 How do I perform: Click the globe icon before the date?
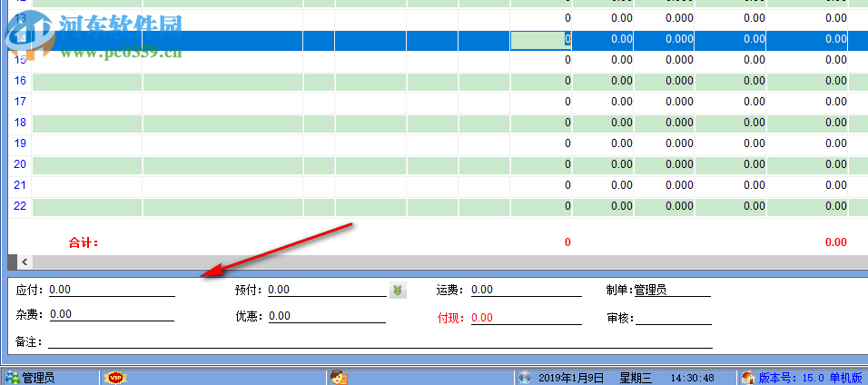pos(524,378)
